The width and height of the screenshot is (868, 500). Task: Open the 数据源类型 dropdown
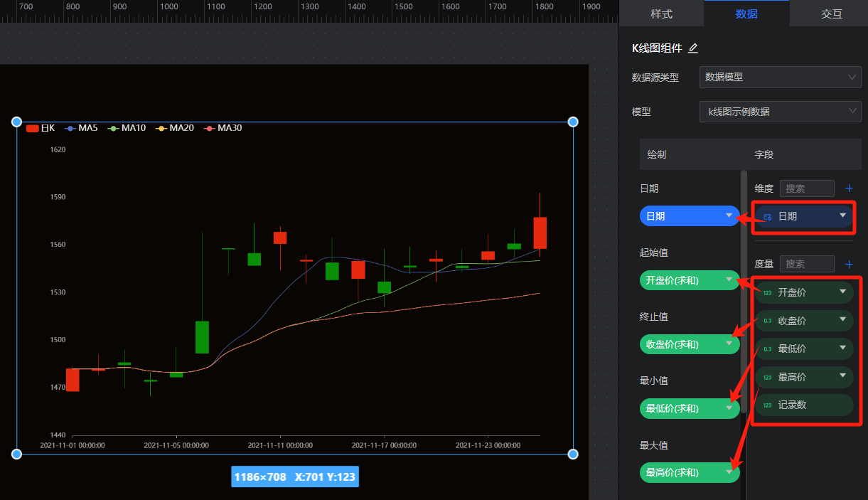780,77
